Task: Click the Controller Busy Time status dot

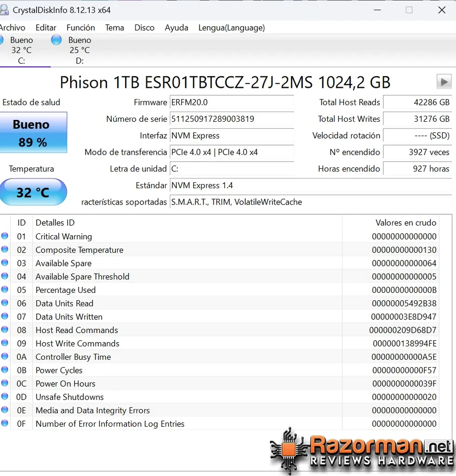Action: (x=5, y=356)
